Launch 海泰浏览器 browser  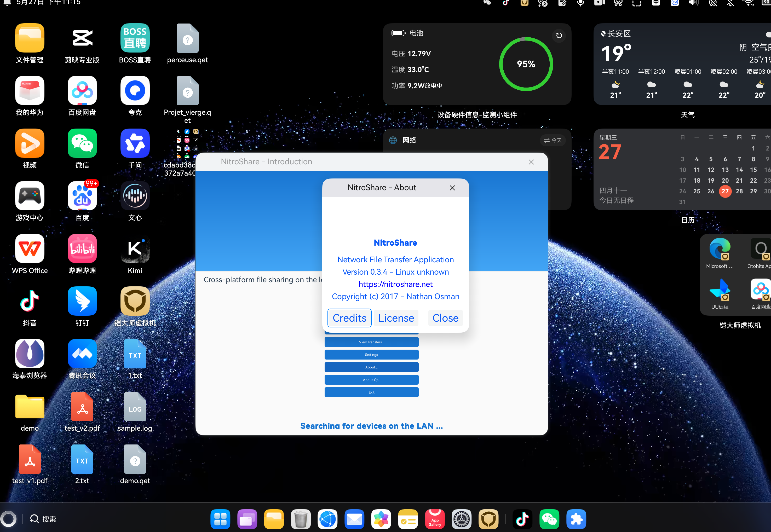point(30,354)
